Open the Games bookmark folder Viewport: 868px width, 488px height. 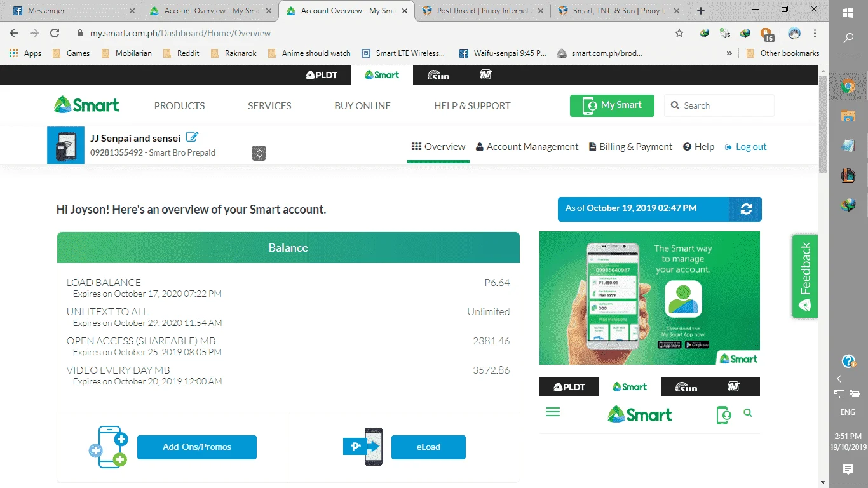71,53
